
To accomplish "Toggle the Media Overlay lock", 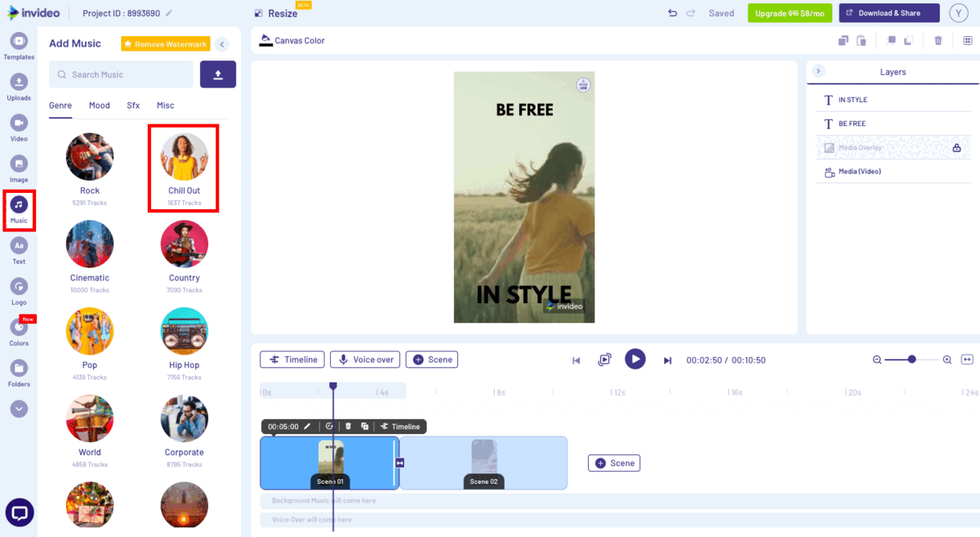I will (x=955, y=148).
